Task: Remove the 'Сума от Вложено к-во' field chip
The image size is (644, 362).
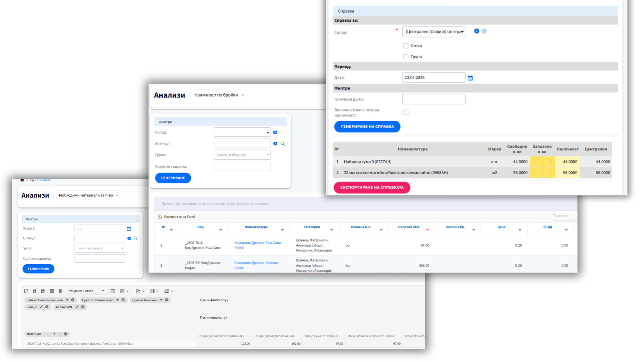Action: pyautogui.click(x=123, y=300)
